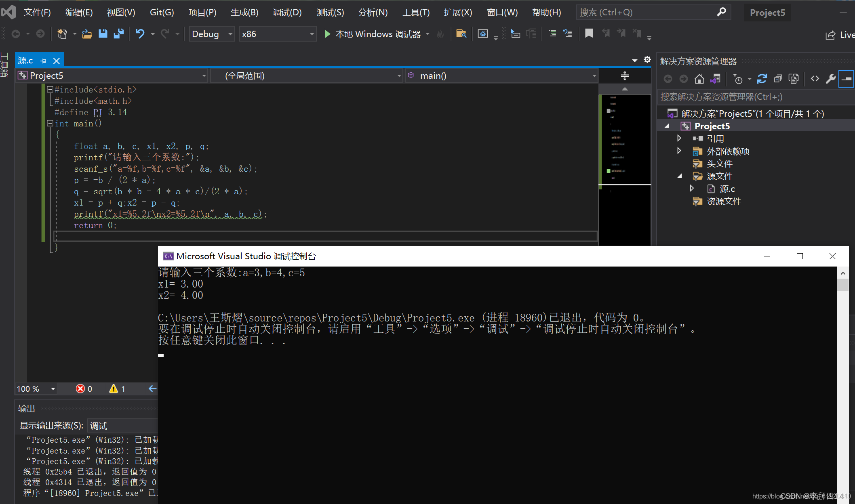Refresh the Solution Explorer
The height and width of the screenshot is (504, 855).
pyautogui.click(x=762, y=79)
